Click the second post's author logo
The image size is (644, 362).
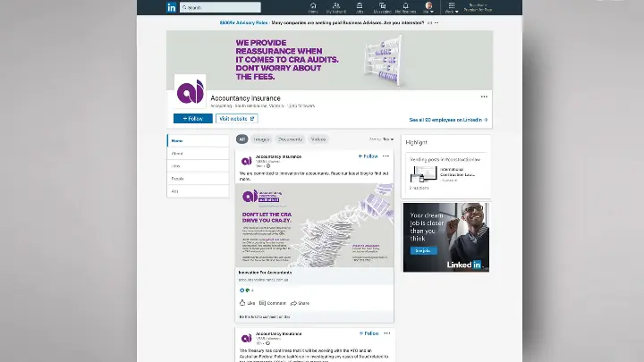(x=247, y=338)
